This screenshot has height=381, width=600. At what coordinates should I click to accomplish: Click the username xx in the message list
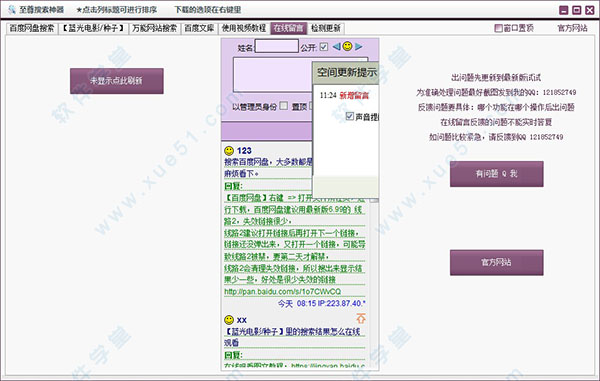pos(241,320)
